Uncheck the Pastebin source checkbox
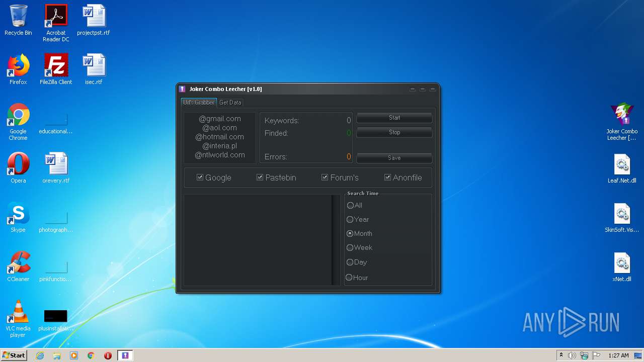The height and width of the screenshot is (362, 644). pyautogui.click(x=260, y=177)
